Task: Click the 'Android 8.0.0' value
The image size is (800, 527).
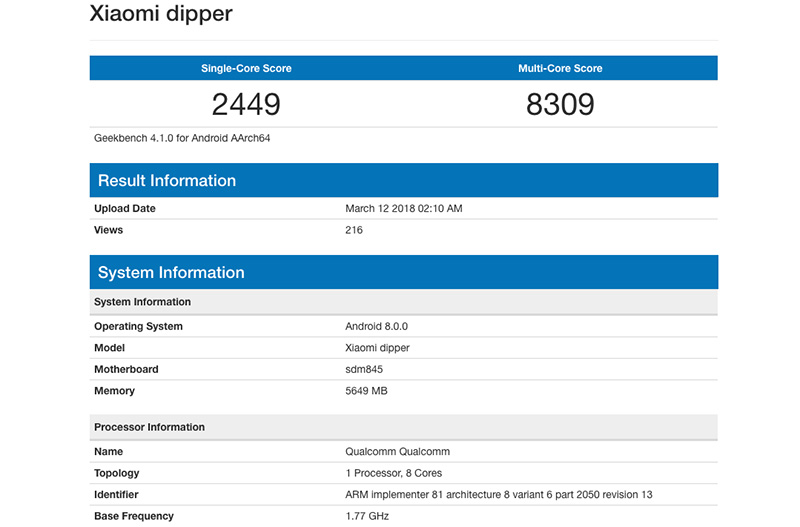Action: [377, 326]
